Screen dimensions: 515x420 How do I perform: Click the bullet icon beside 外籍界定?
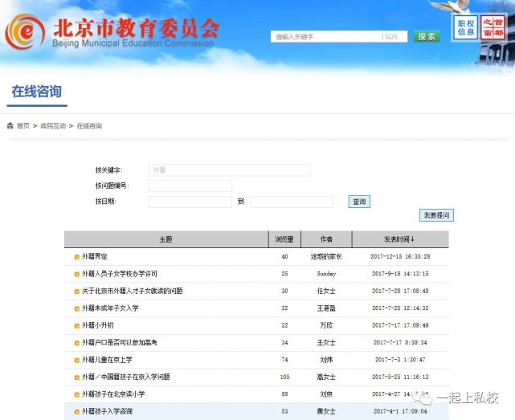point(77,257)
